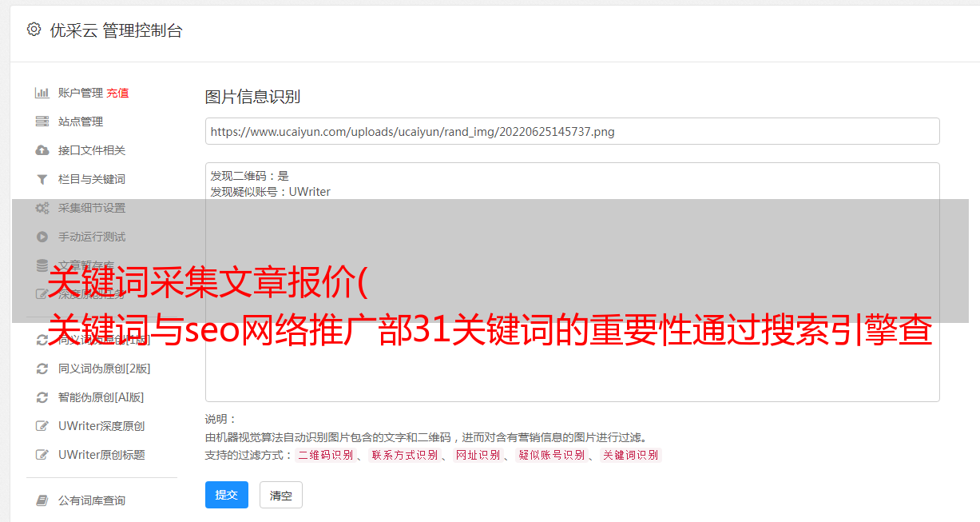Click the server icon for 站点管理
The width and height of the screenshot is (980, 522).
[42, 122]
